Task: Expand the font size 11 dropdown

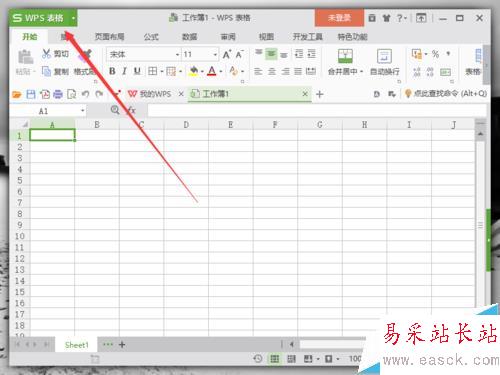Action: point(215,55)
